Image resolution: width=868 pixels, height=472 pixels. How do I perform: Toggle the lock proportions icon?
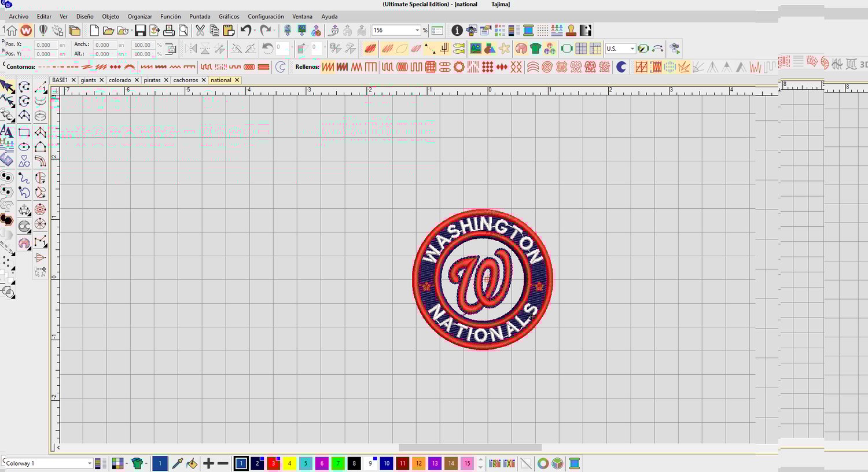[x=171, y=49]
